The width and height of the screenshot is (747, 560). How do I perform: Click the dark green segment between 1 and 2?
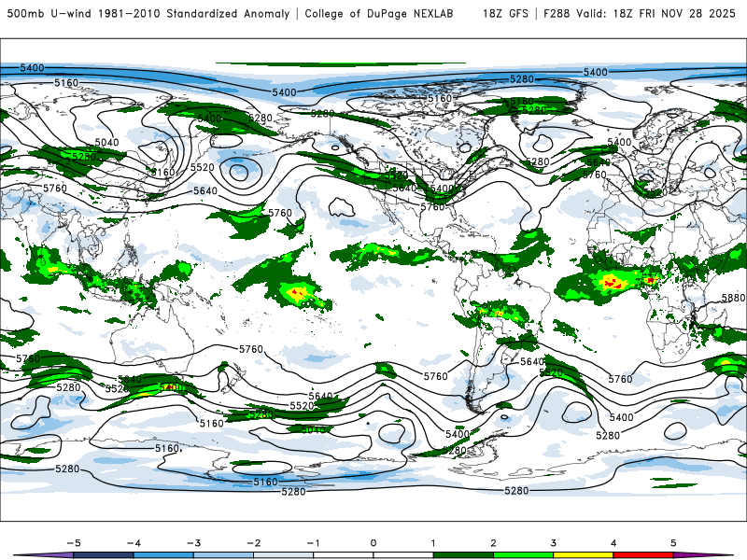click(463, 555)
